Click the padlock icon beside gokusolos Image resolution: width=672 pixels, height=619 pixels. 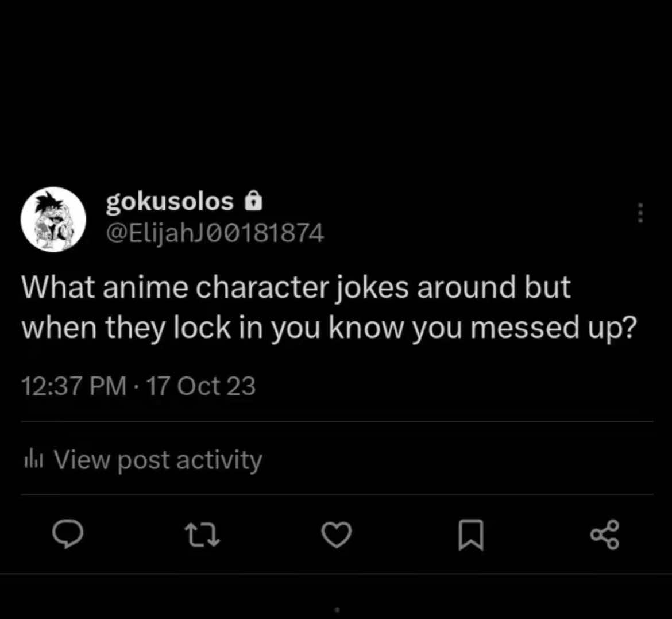(253, 202)
